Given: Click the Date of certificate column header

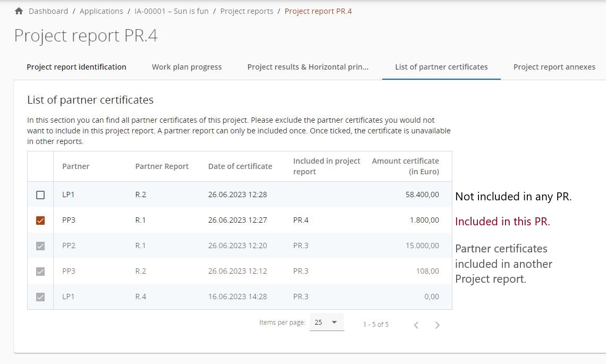Looking at the screenshot, I should tap(240, 166).
